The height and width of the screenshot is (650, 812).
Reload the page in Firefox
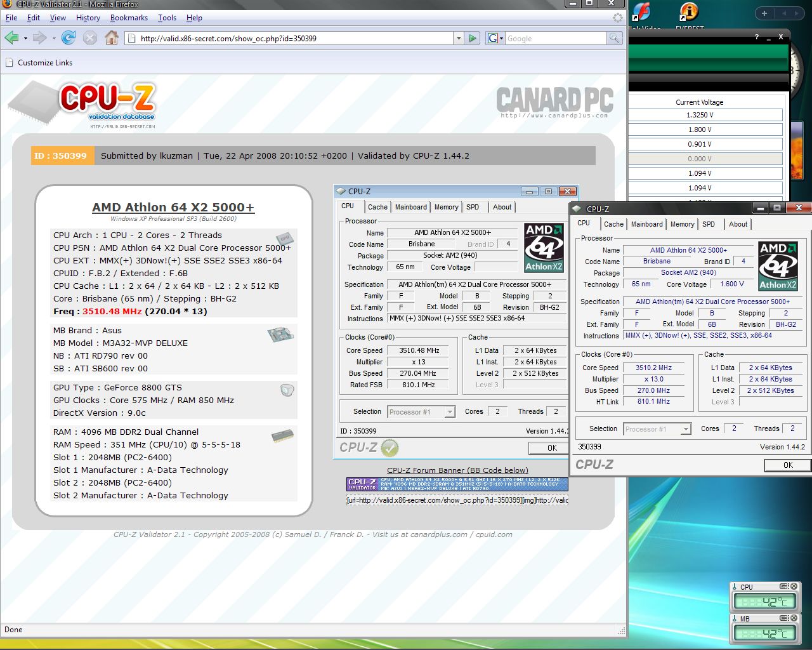click(x=69, y=38)
